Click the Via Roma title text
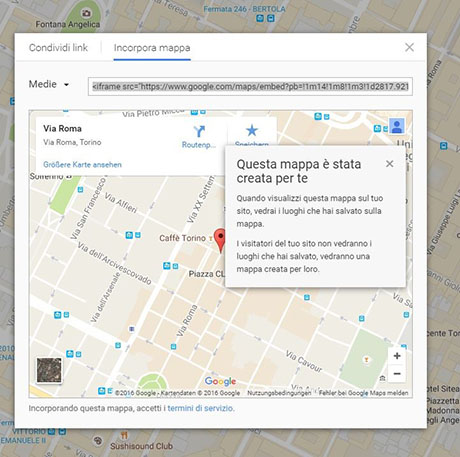This screenshot has width=460, height=457. 62,129
